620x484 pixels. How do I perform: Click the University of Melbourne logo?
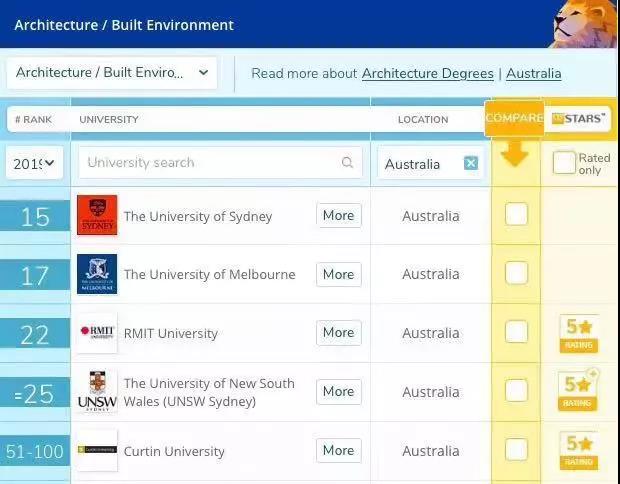[x=97, y=274]
